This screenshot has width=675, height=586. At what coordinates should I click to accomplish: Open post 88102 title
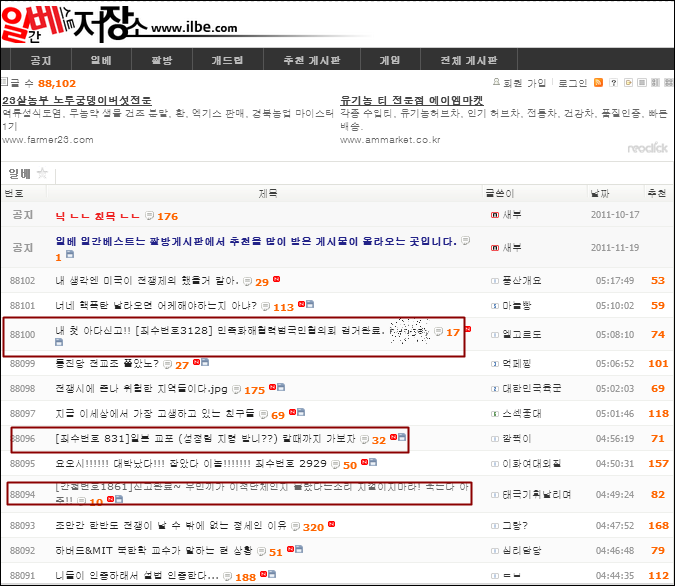(x=147, y=280)
